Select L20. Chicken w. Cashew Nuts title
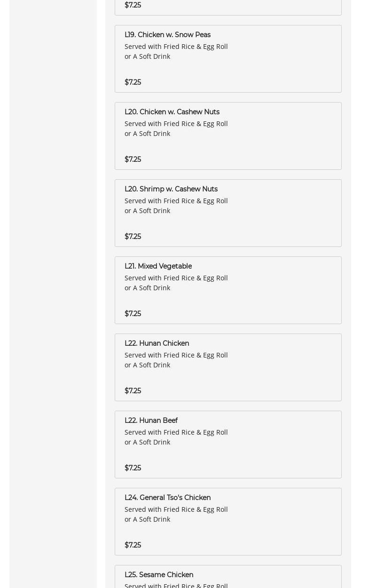The image size is (369, 588). coord(172,112)
